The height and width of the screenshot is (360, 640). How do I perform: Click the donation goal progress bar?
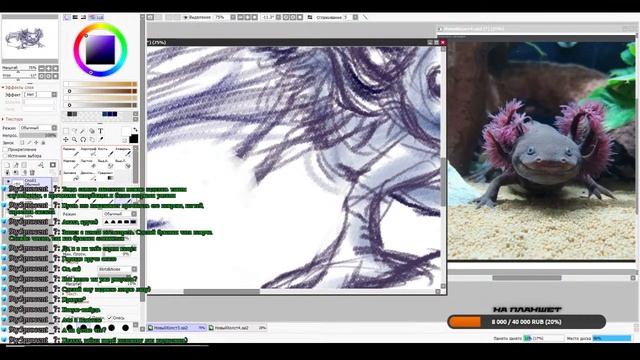(527, 322)
